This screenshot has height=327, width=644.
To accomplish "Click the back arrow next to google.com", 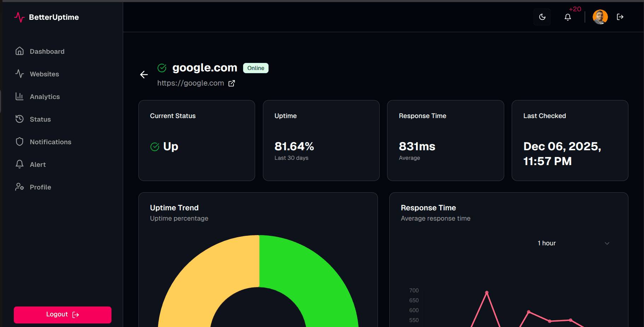I will pos(144,75).
